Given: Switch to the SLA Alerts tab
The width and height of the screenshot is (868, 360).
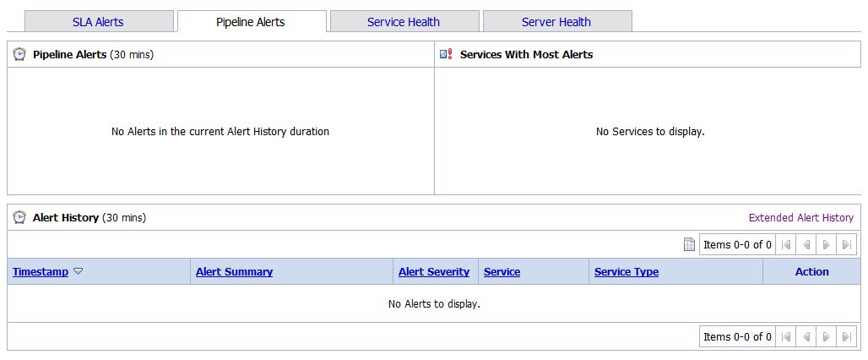Looking at the screenshot, I should pyautogui.click(x=98, y=22).
